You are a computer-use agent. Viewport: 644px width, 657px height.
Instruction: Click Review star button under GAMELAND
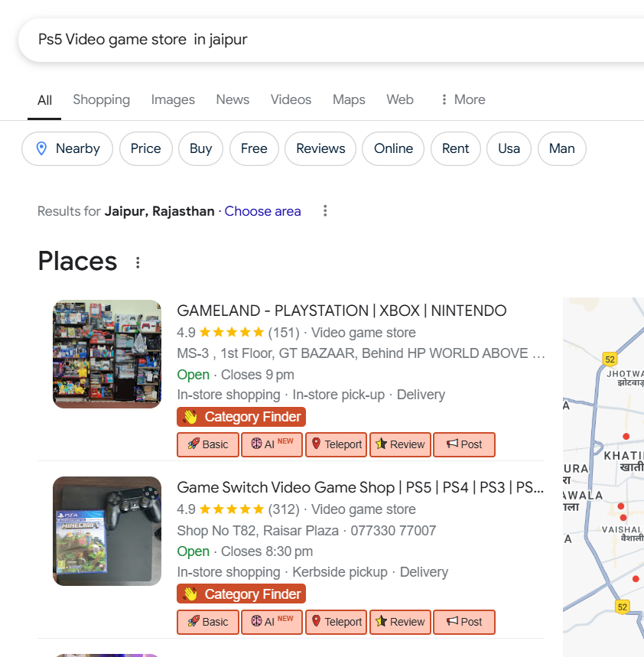click(x=400, y=444)
